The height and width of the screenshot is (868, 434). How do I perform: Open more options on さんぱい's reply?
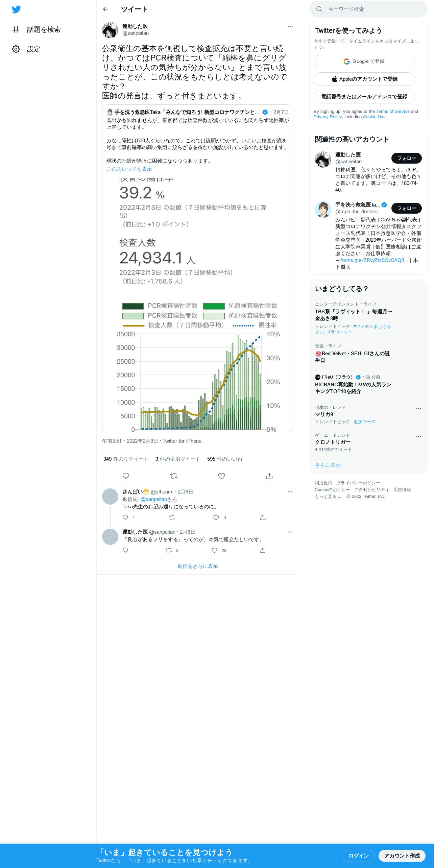(x=290, y=492)
